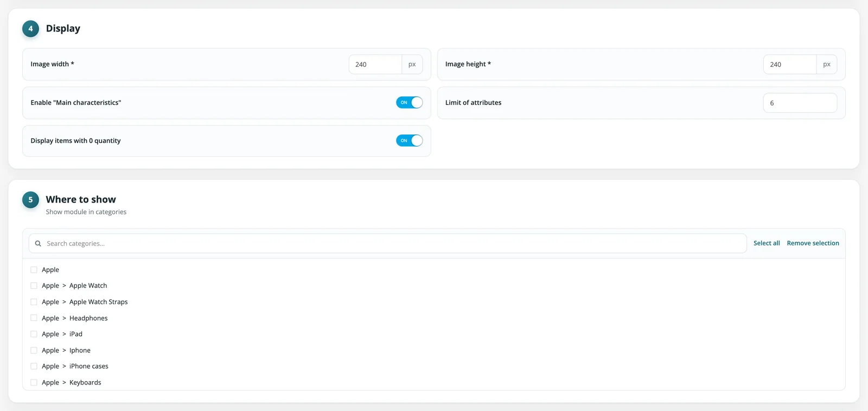Tick Apple > Apple Watch Straps checkbox
The width and height of the screenshot is (868, 411).
(34, 302)
